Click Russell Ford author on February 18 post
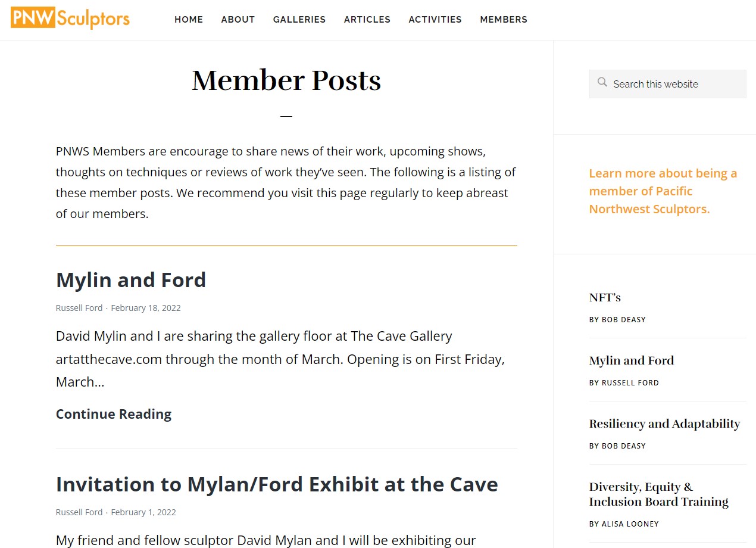Viewport: 756px width, 548px height. [79, 308]
